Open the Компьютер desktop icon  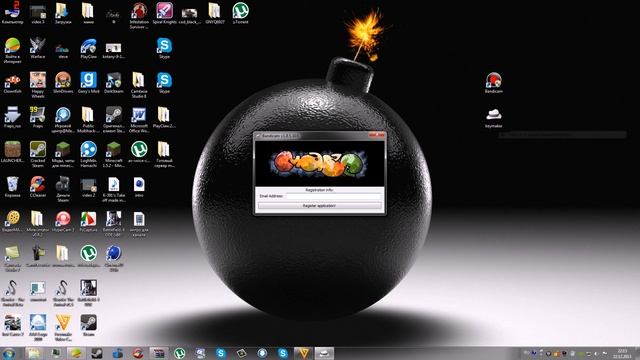(x=12, y=11)
